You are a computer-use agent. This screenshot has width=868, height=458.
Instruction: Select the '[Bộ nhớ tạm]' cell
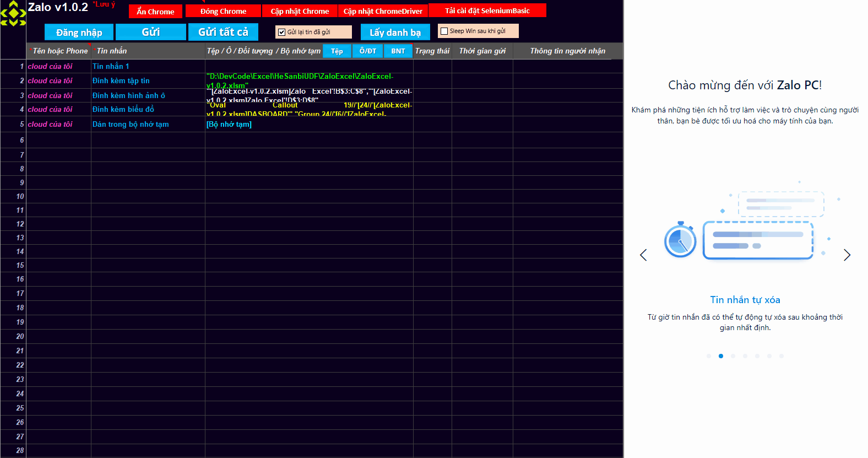[309, 124]
